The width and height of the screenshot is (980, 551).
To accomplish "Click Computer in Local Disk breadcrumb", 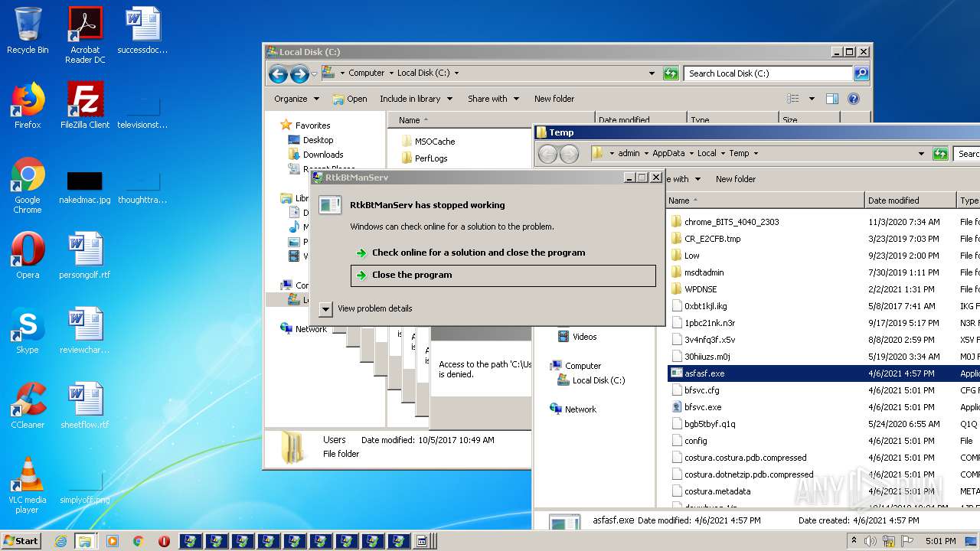I will tap(367, 73).
